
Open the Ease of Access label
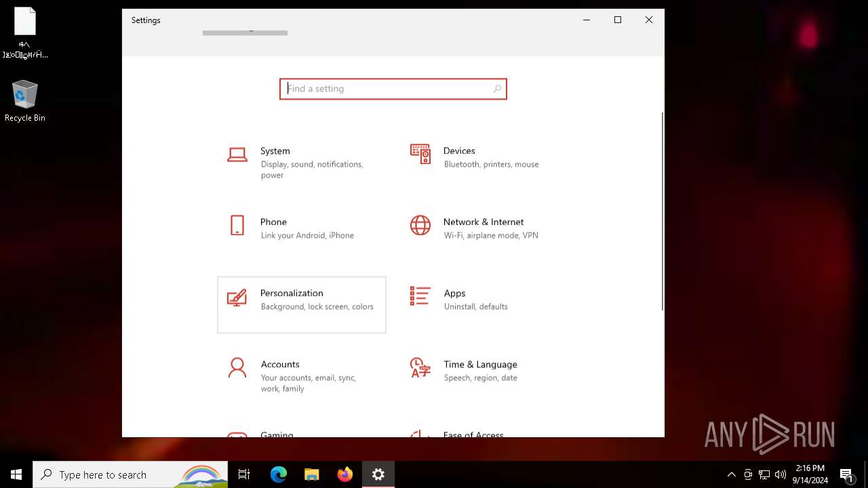[x=473, y=434]
